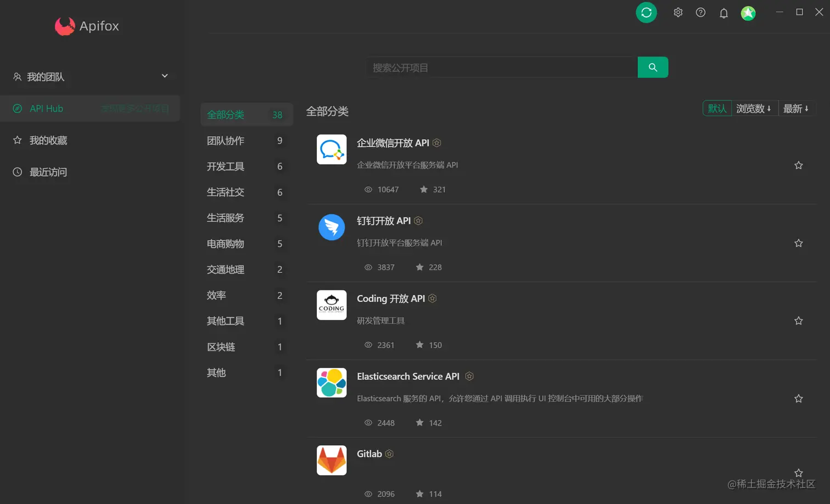Select the 生活社交 category

[246, 192]
